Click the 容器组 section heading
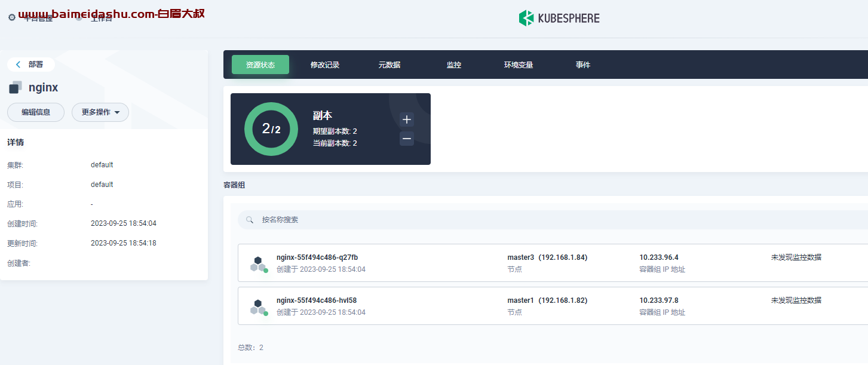 (x=234, y=185)
